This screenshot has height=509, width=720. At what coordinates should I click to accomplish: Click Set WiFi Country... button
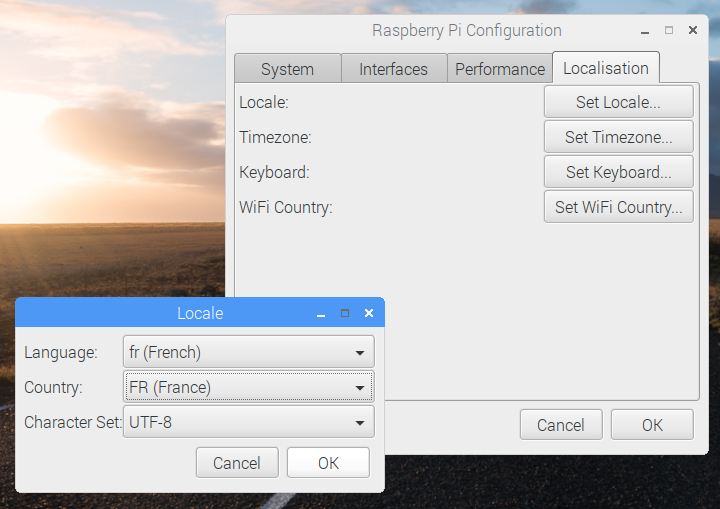(619, 207)
